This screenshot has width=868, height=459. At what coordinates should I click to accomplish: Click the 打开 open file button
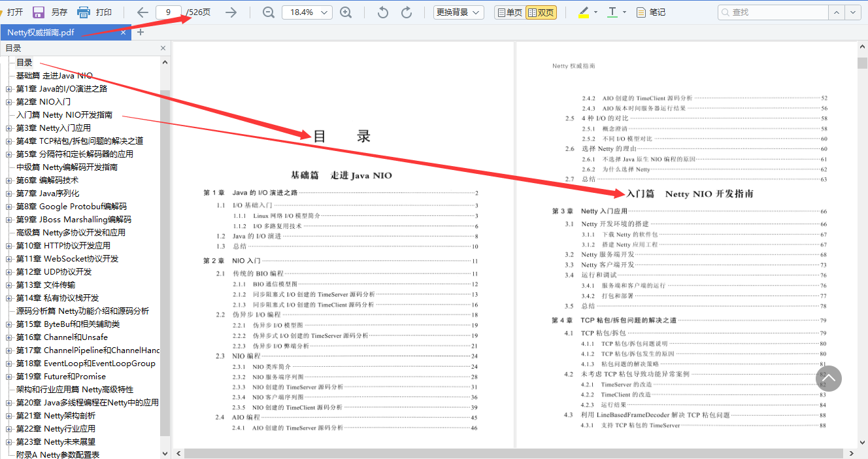[x=15, y=12]
